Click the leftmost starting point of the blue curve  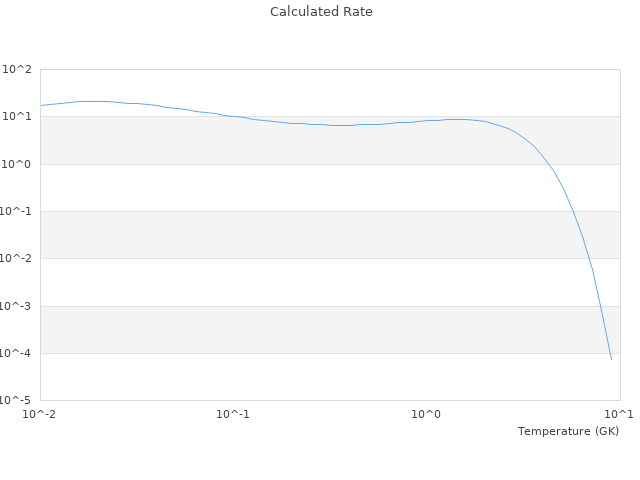[x=41, y=105]
